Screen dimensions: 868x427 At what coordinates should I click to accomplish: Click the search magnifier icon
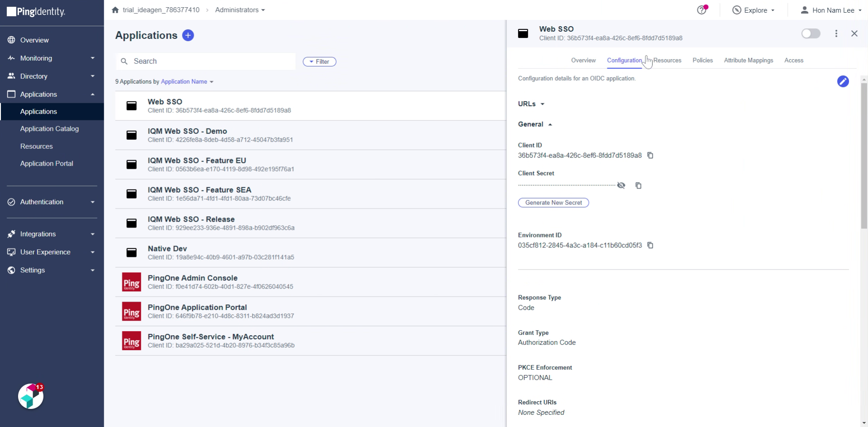click(x=124, y=62)
